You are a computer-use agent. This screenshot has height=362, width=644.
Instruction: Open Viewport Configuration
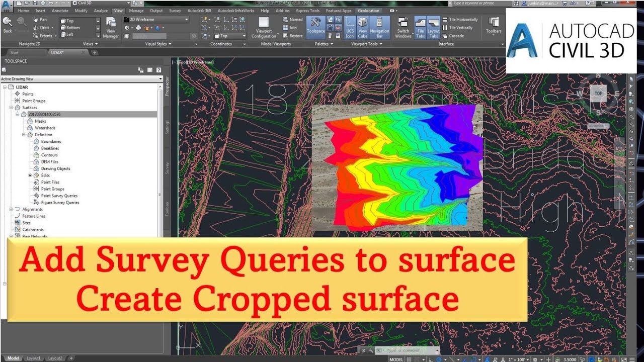[x=264, y=28]
